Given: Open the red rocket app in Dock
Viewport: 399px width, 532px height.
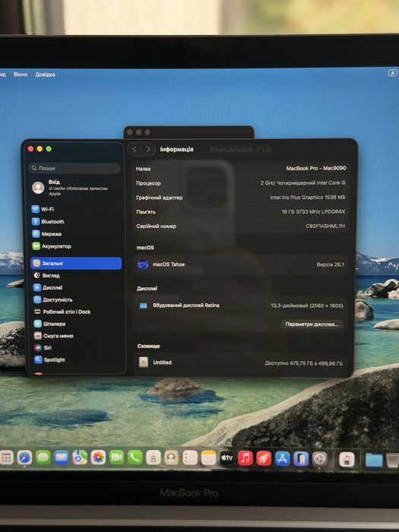Looking at the screenshot, I should click(x=264, y=459).
